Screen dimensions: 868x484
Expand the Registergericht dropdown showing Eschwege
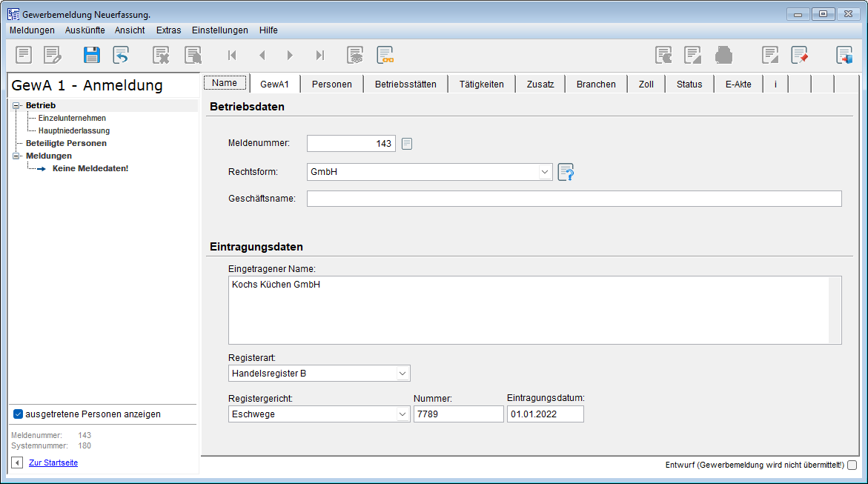click(402, 414)
